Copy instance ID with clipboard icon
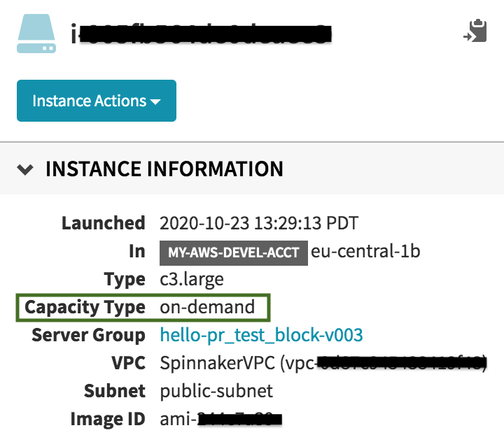Viewport: 504px width, 442px height. [475, 31]
